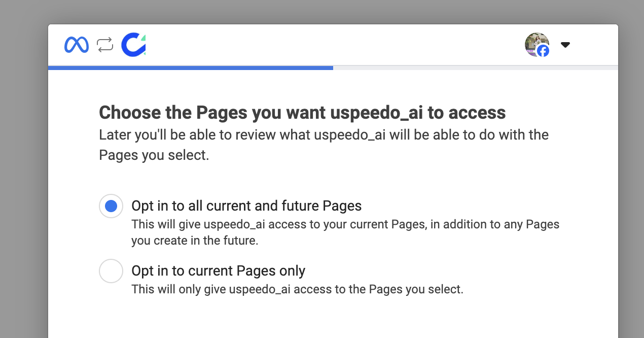This screenshot has width=644, height=338.
Task: Click the circular arrows connection symbol
Action: pyautogui.click(x=104, y=44)
